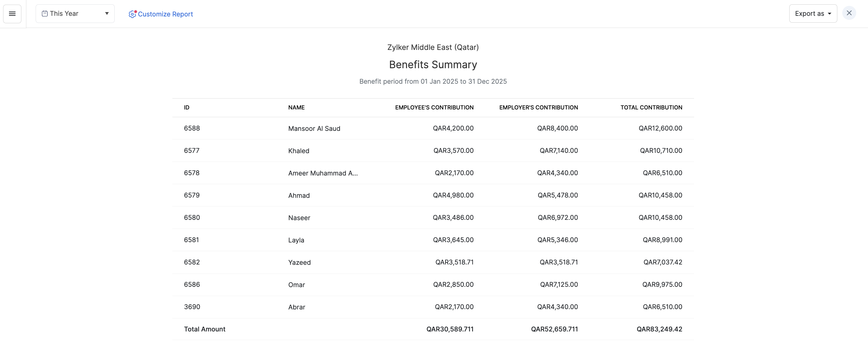Click the NAME column header
Viewport: 868px width, 364px height.
click(296, 108)
